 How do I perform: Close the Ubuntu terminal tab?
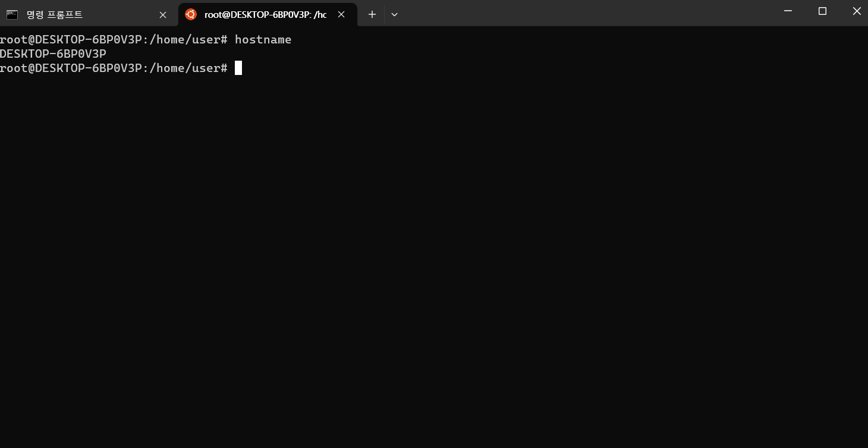click(x=341, y=14)
